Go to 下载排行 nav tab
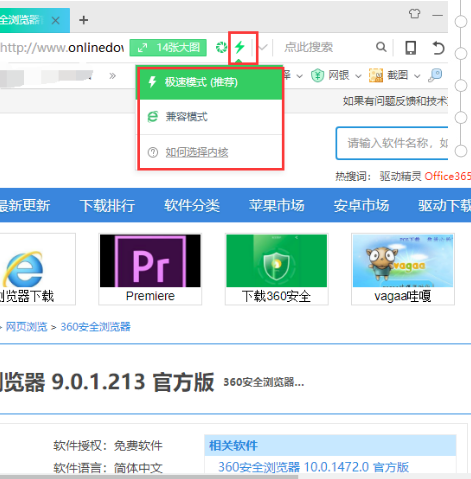The height and width of the screenshot is (479, 471). click(x=107, y=205)
